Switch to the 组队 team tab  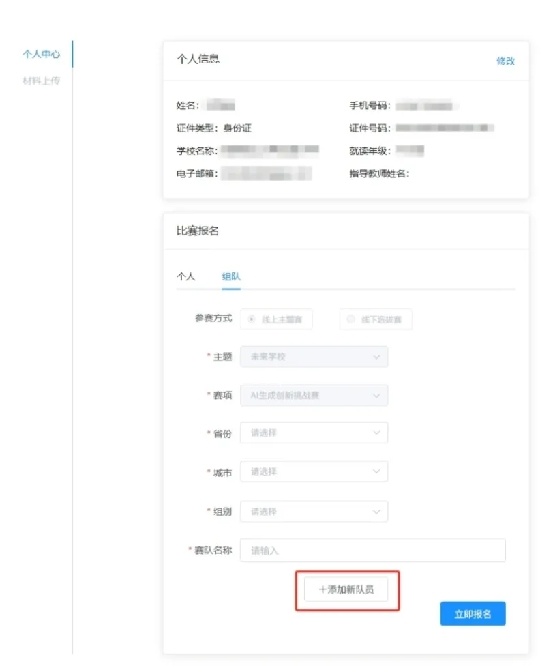coord(231,276)
